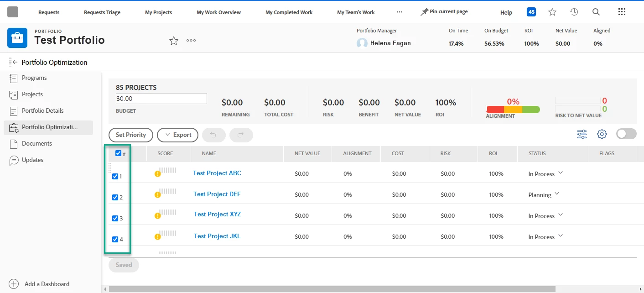This screenshot has height=293, width=644.
Task: Click score warning icon for Test Project JKL
Action: [158, 237]
